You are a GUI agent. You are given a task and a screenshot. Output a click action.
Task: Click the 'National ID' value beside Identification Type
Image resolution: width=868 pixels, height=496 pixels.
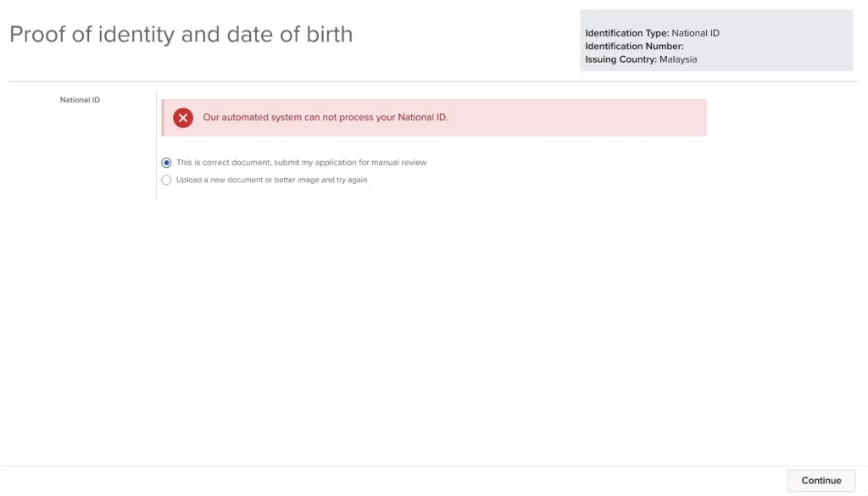click(x=695, y=33)
